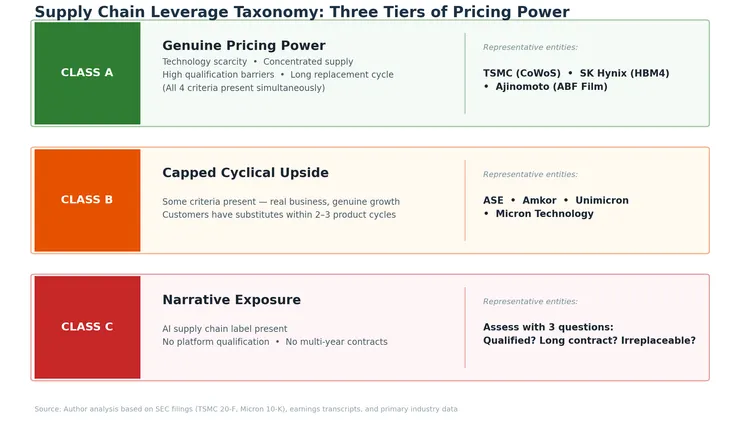The height and width of the screenshot is (425, 740).
Task: Select the Genuine Pricing Power heading
Action: tap(243, 46)
